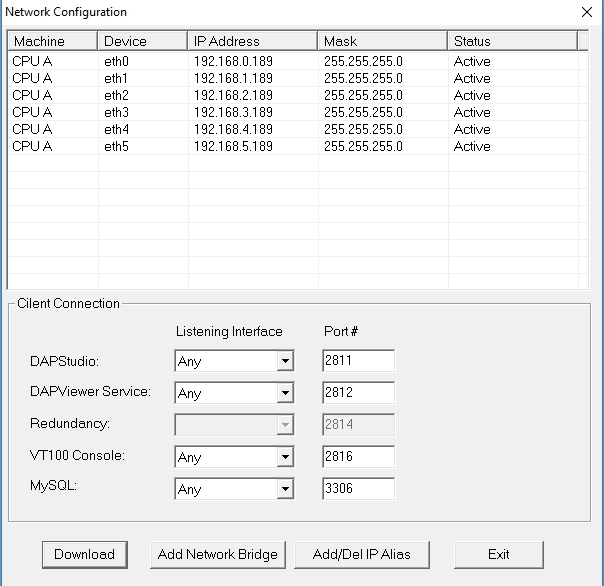604x586 pixels.
Task: Click the IP Address column header
Action: pyautogui.click(x=252, y=41)
